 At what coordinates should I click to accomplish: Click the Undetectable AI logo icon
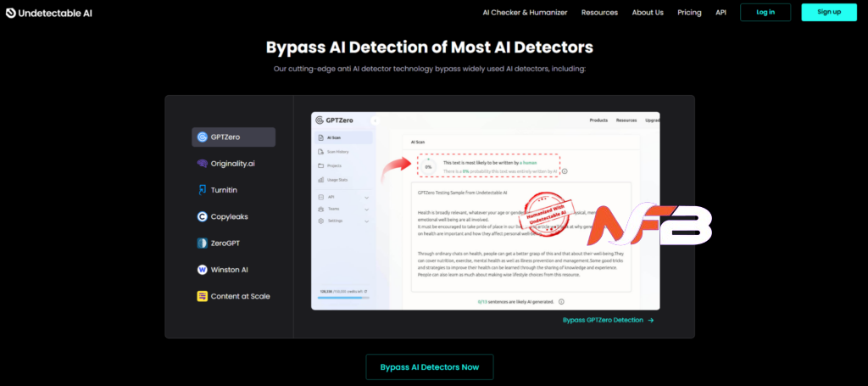point(10,12)
